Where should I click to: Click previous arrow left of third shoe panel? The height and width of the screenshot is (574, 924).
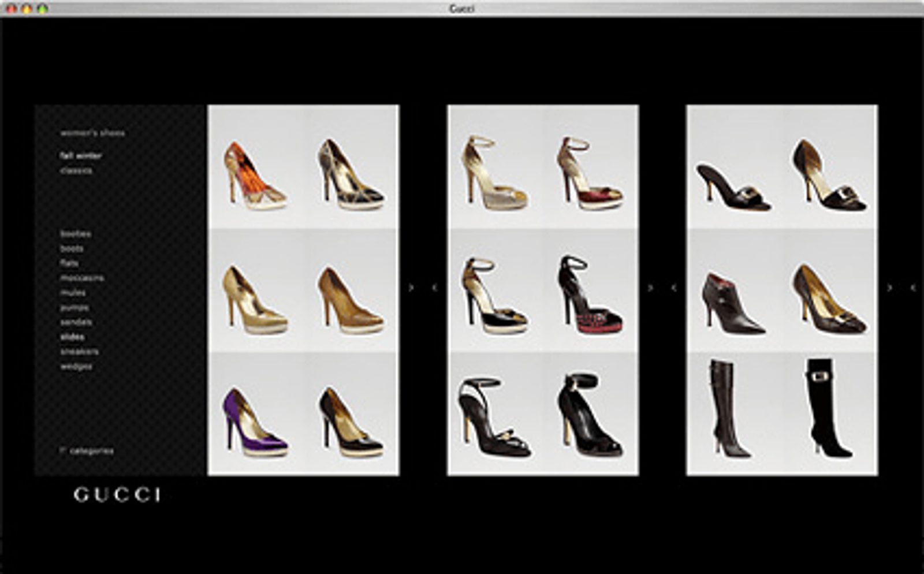[x=674, y=287]
